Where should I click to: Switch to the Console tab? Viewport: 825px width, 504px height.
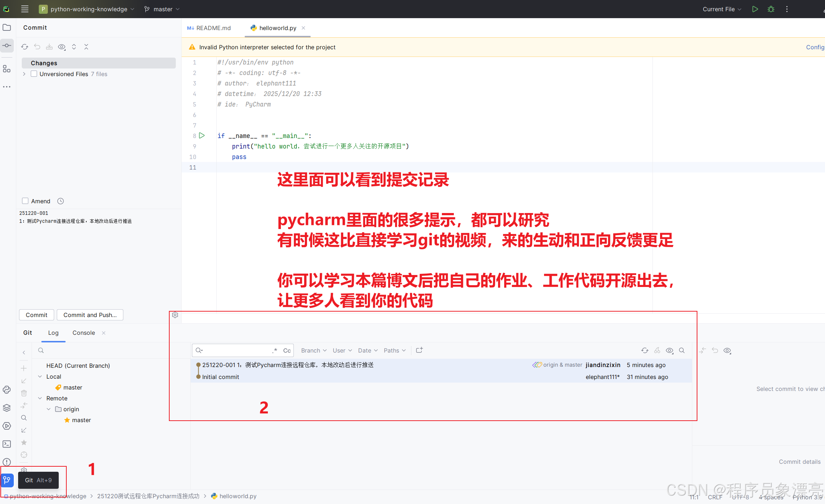coord(84,333)
